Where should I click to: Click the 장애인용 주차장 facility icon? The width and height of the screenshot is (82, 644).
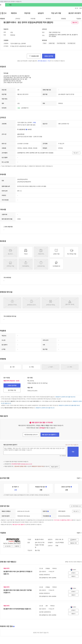pyautogui.click(x=12, y=303)
